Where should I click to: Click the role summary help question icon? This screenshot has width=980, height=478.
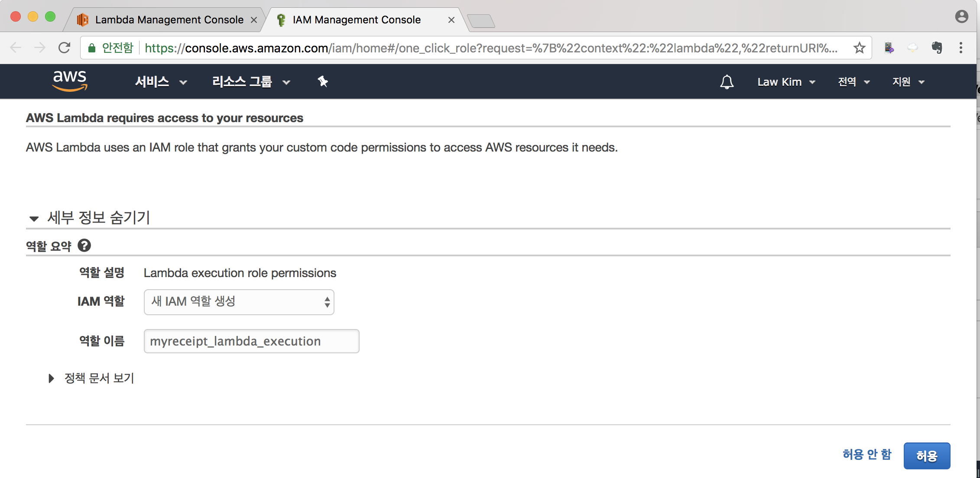(84, 245)
